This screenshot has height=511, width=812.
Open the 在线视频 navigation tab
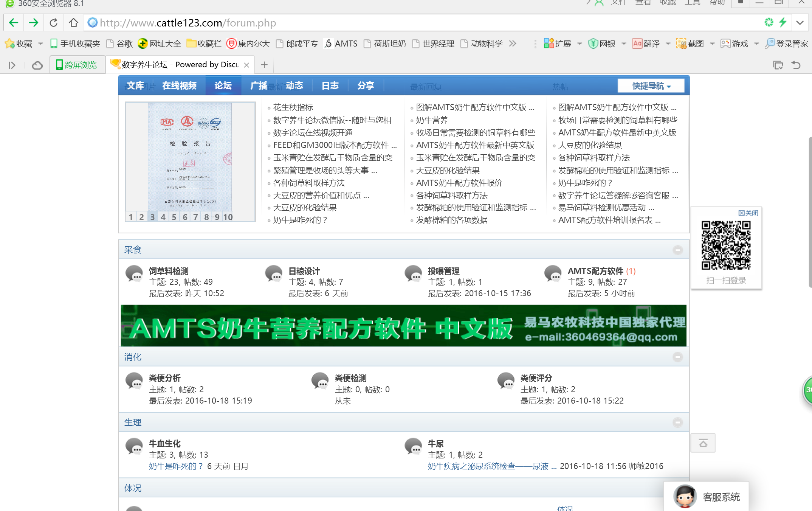[x=180, y=86]
